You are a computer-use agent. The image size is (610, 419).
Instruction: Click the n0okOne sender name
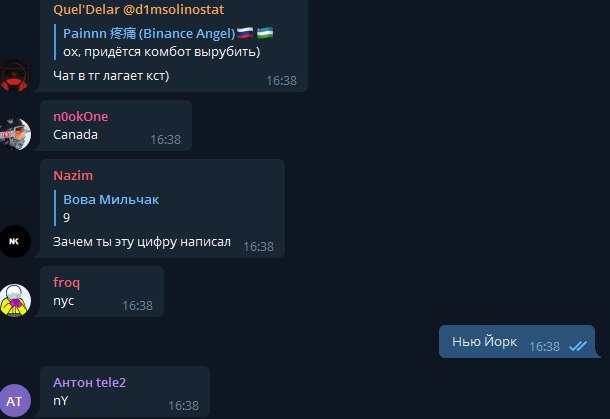(x=81, y=116)
